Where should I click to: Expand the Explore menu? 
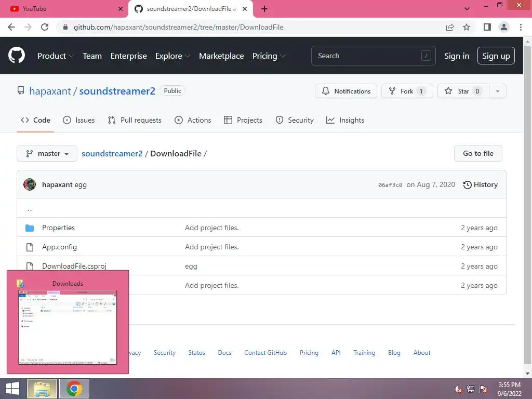pyautogui.click(x=172, y=56)
